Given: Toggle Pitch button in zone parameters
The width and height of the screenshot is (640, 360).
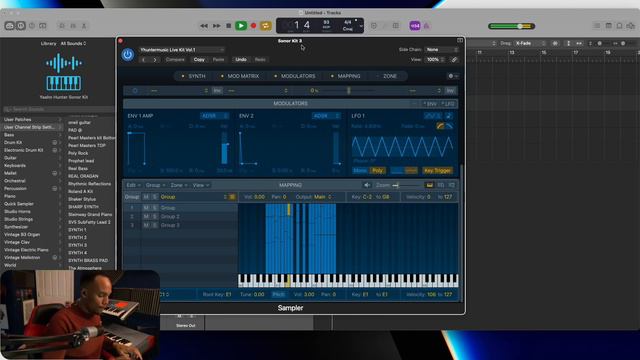Looking at the screenshot, I should click(x=278, y=294).
